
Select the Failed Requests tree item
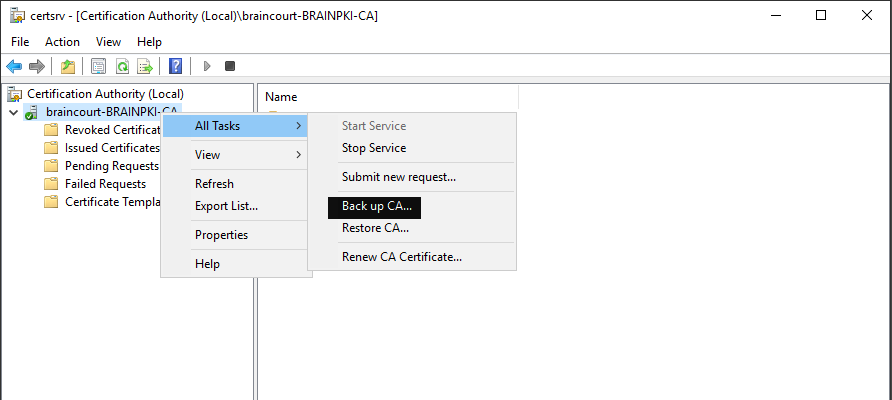click(105, 184)
